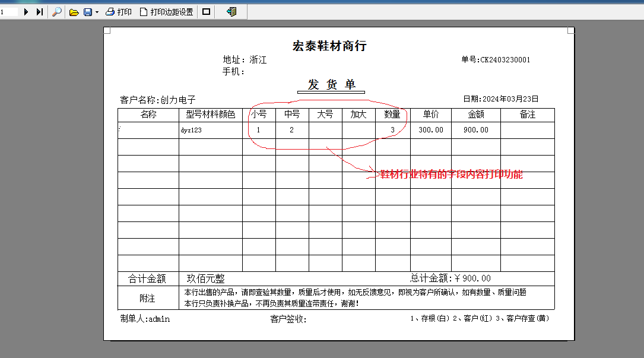Click the page's top-left corner marker
The image size is (644, 358).
coord(107,30)
